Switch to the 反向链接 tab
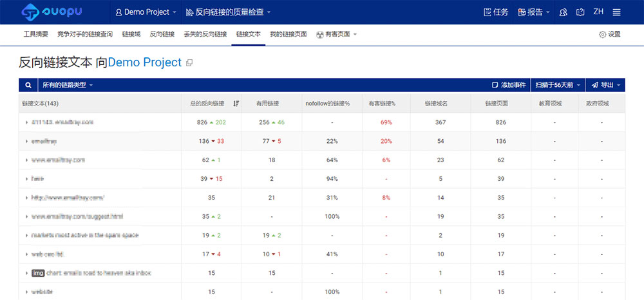This screenshot has height=300, width=644. [x=162, y=34]
